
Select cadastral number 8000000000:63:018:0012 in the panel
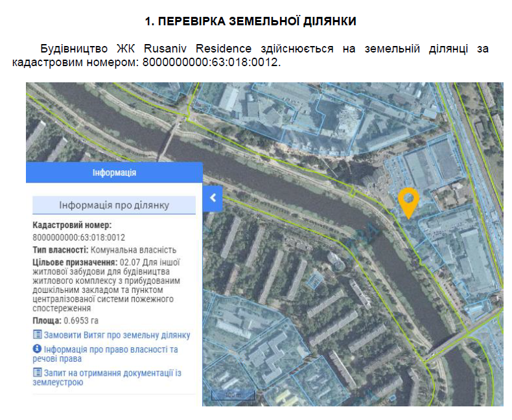click(x=78, y=237)
